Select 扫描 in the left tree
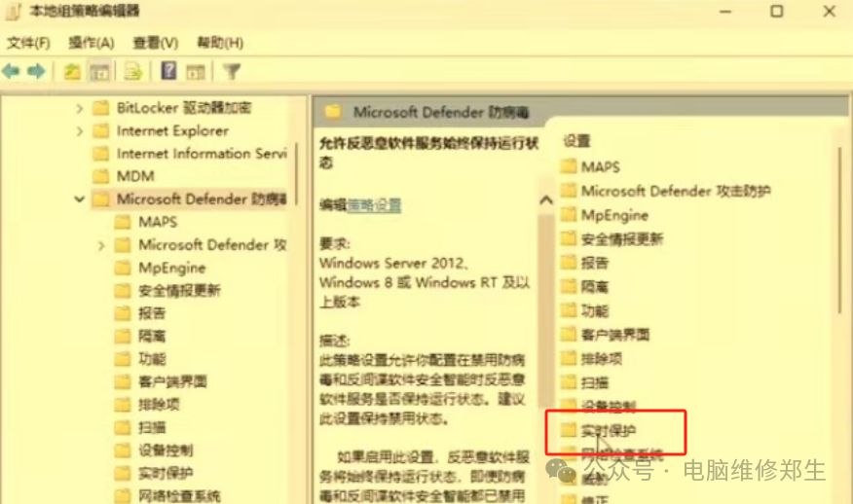This screenshot has height=504, width=853. pos(152,427)
